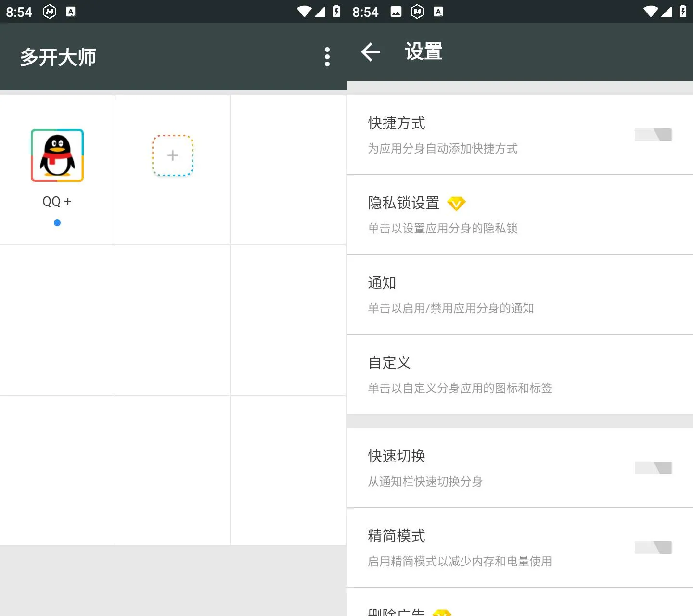Tap the empty grid slot right of the plus
Screen dimensions: 693x616
(x=288, y=170)
